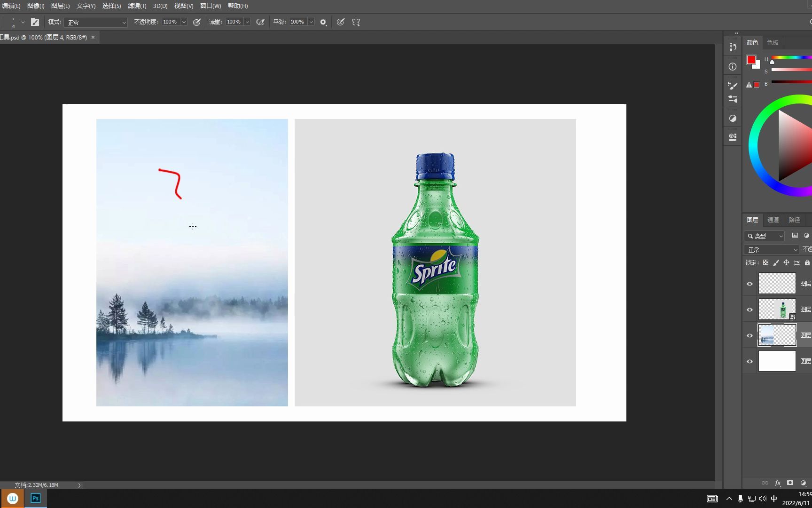This screenshot has height=508, width=812.
Task: Open smoothing options gear
Action: pos(323,22)
